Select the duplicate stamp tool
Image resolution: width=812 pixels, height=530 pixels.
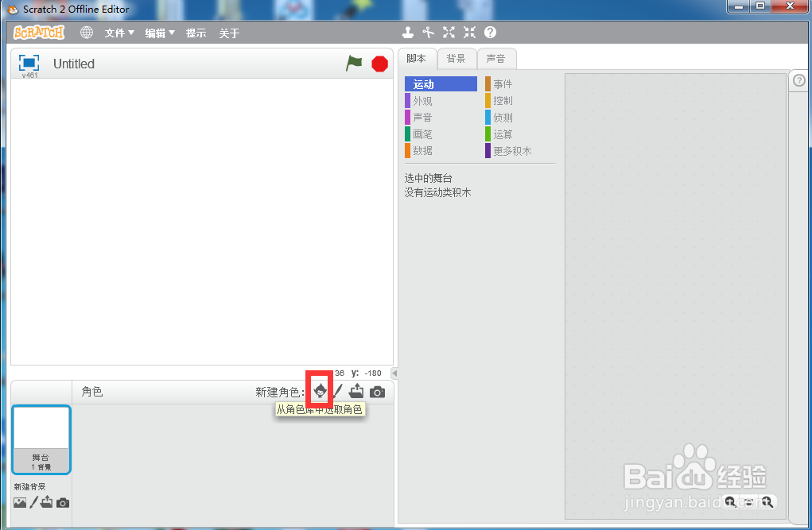408,33
